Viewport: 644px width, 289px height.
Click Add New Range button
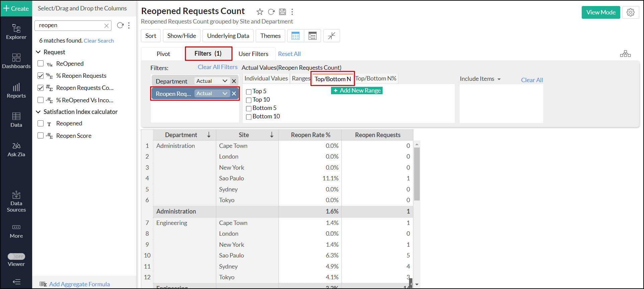(357, 91)
